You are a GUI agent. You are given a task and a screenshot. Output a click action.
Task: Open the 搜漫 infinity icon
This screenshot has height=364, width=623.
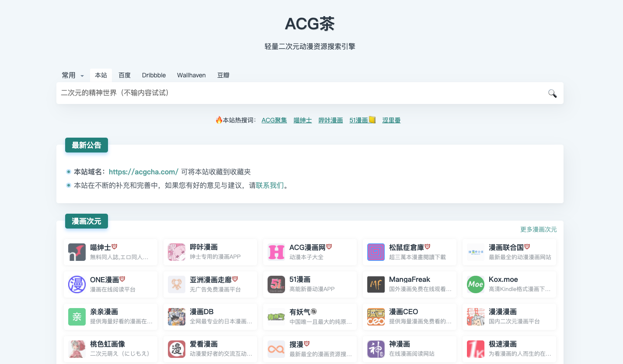276,349
